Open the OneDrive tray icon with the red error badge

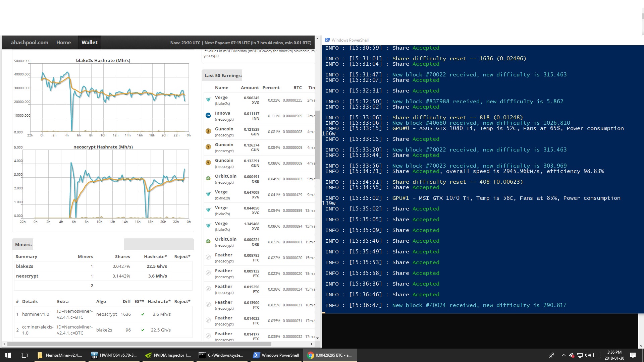pos(572,355)
